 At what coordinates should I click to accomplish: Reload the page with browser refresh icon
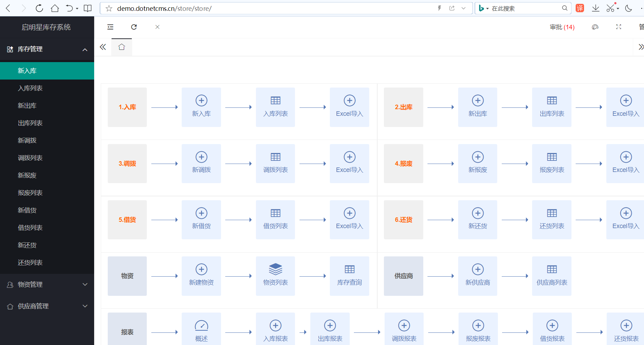(39, 8)
